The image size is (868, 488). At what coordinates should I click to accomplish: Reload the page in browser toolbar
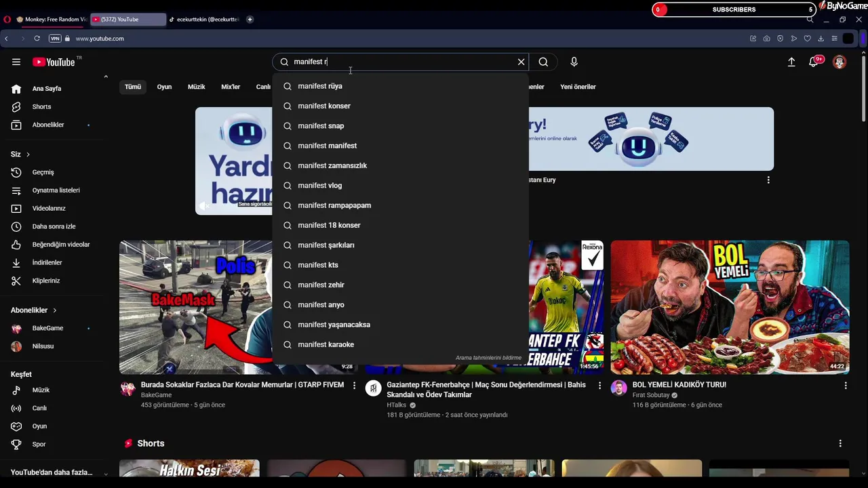tap(37, 39)
